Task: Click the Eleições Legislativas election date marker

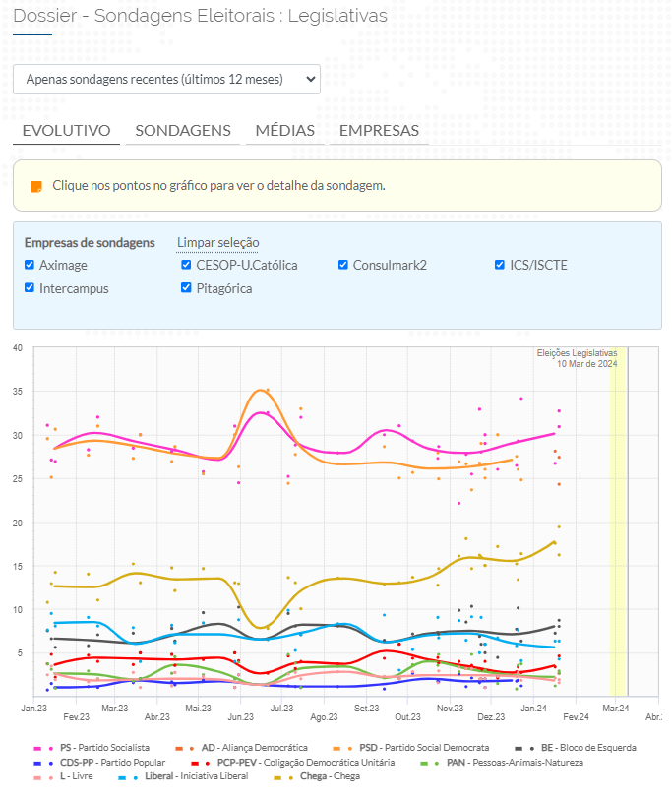Action: (619, 522)
